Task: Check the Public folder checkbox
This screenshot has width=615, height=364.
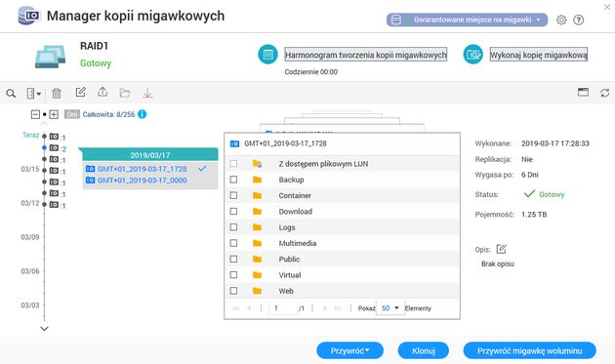Action: click(x=233, y=259)
